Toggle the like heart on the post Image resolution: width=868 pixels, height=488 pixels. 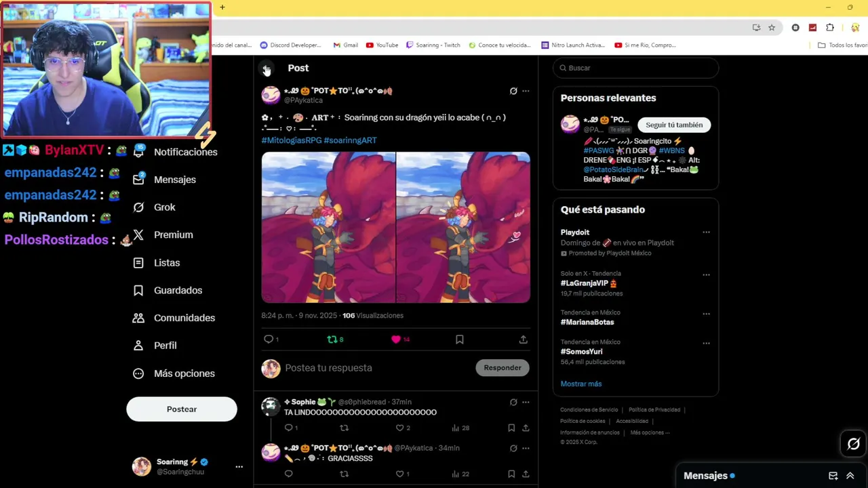396,340
